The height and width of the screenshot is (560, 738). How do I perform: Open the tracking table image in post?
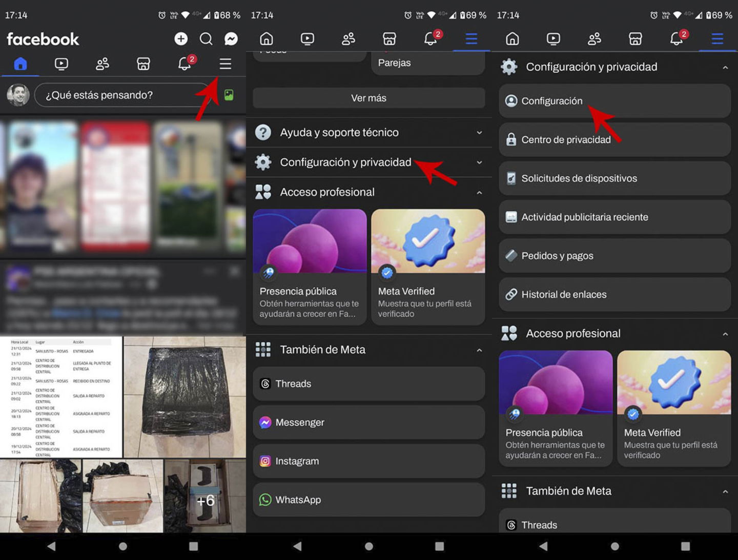point(61,397)
